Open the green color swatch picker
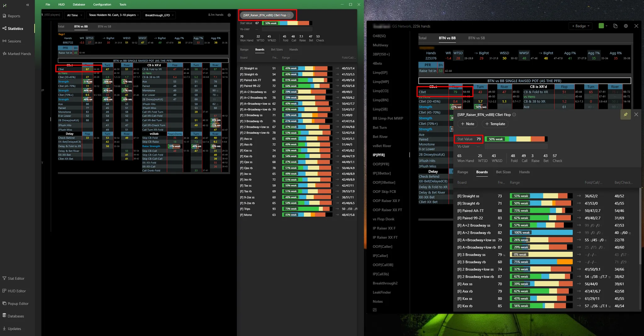The width and height of the screenshot is (644, 336). (601, 26)
